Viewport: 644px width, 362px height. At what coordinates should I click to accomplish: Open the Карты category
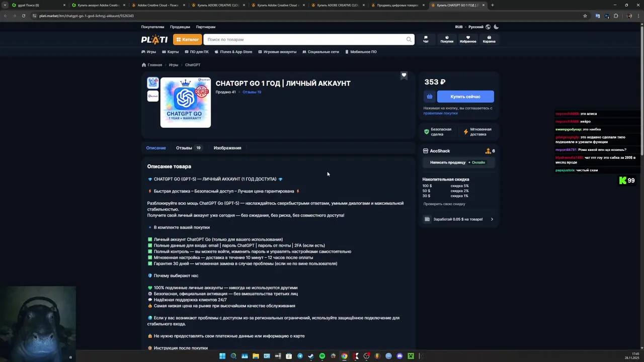[171, 52]
